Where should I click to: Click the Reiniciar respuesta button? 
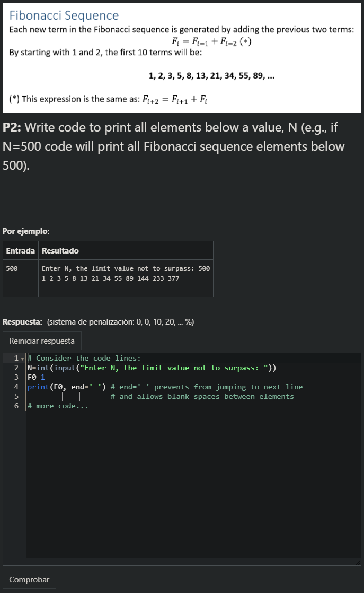(x=42, y=341)
